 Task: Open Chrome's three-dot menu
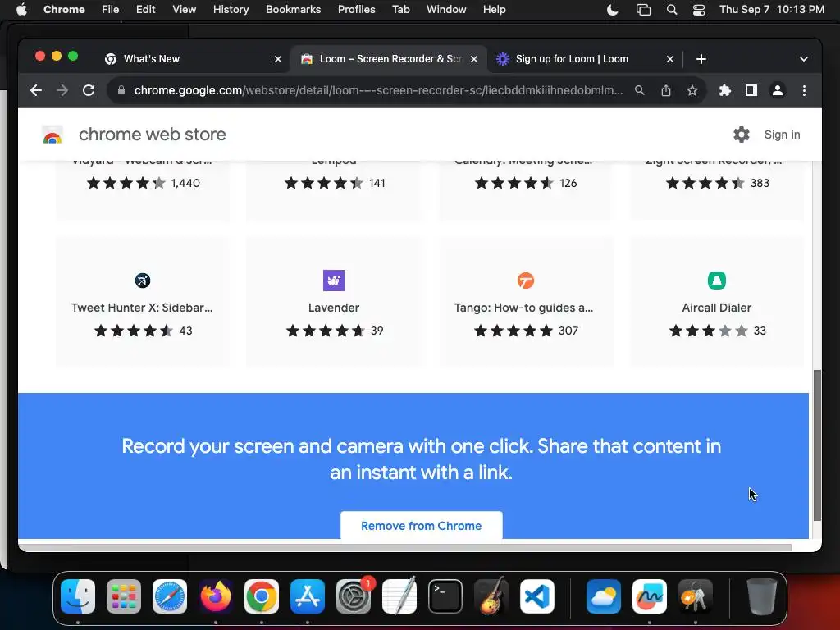(x=804, y=90)
